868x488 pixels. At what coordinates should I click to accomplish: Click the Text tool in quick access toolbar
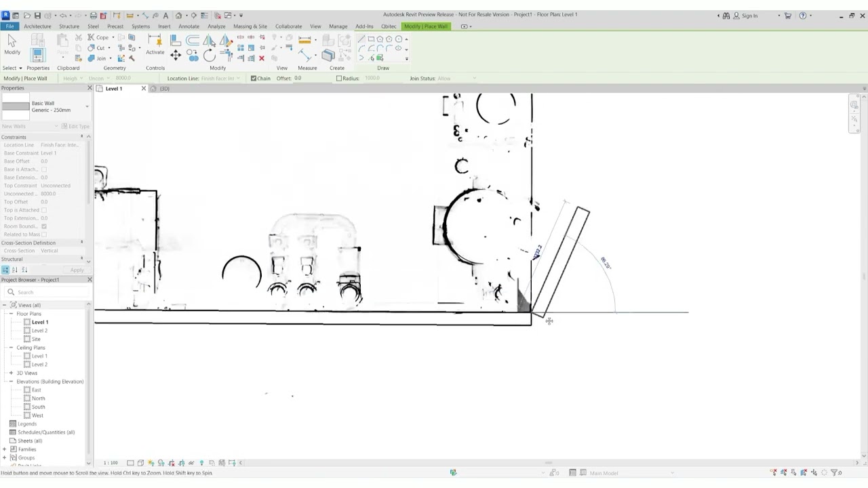point(165,16)
